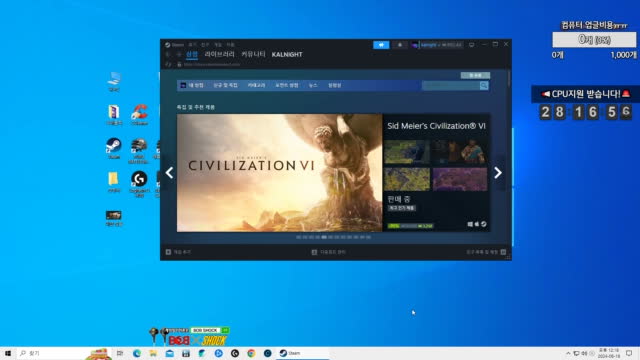Click inside the store search field
The height and width of the screenshot is (360, 640).
point(451,85)
